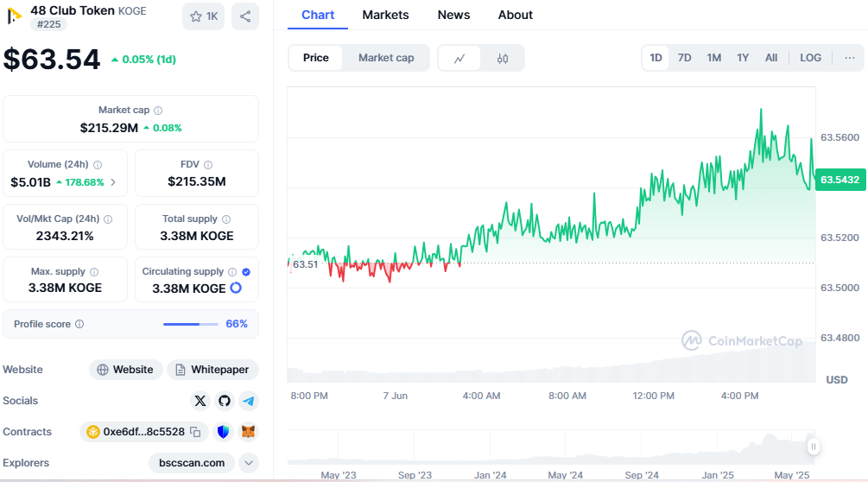Click the Total supply info icon

coord(226,219)
